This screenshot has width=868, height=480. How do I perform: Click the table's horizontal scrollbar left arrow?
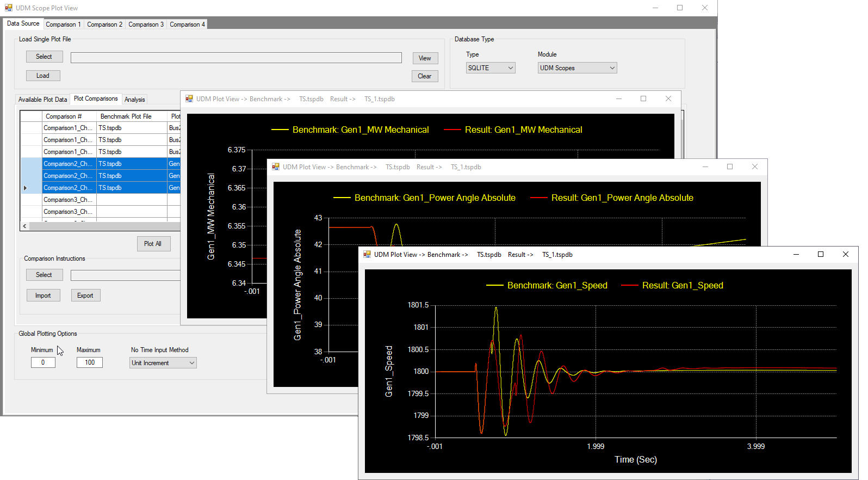click(x=24, y=226)
